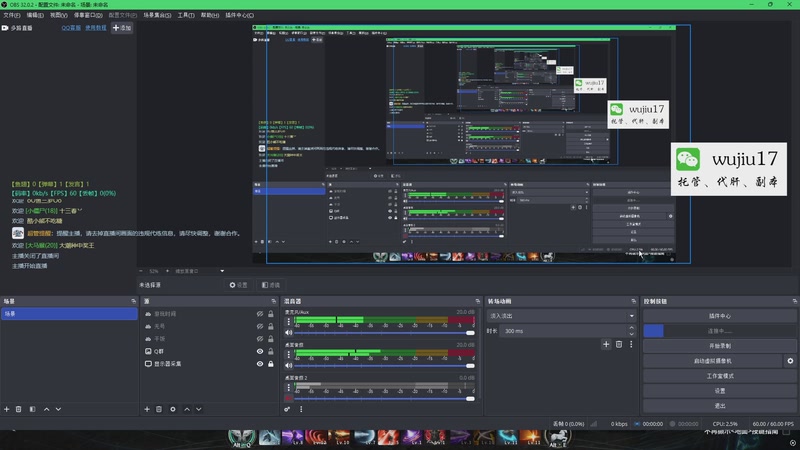The height and width of the screenshot is (450, 800).
Task: Open scene filters icon in 场景 panel footer
Action: (x=32, y=409)
